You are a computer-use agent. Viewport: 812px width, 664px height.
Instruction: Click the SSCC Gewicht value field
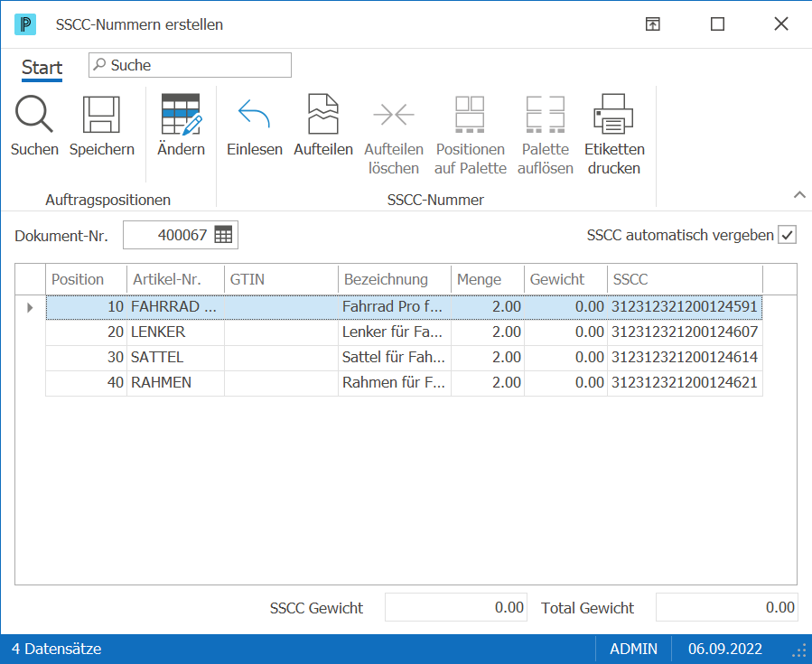pyautogui.click(x=456, y=608)
